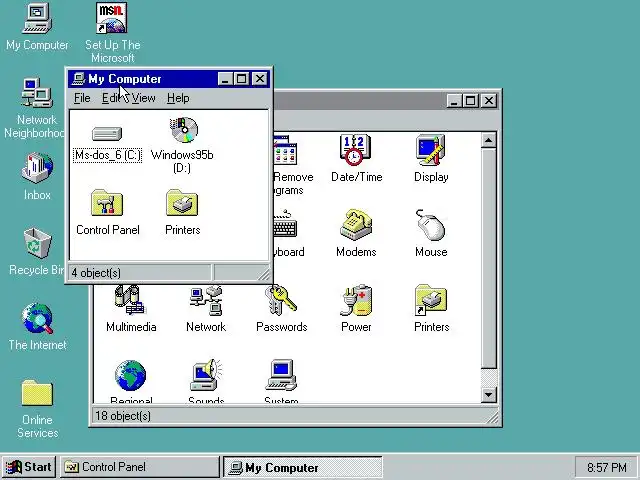Select the Recycle Bin desktop icon
The height and width of the screenshot is (480, 640).
pos(37,244)
